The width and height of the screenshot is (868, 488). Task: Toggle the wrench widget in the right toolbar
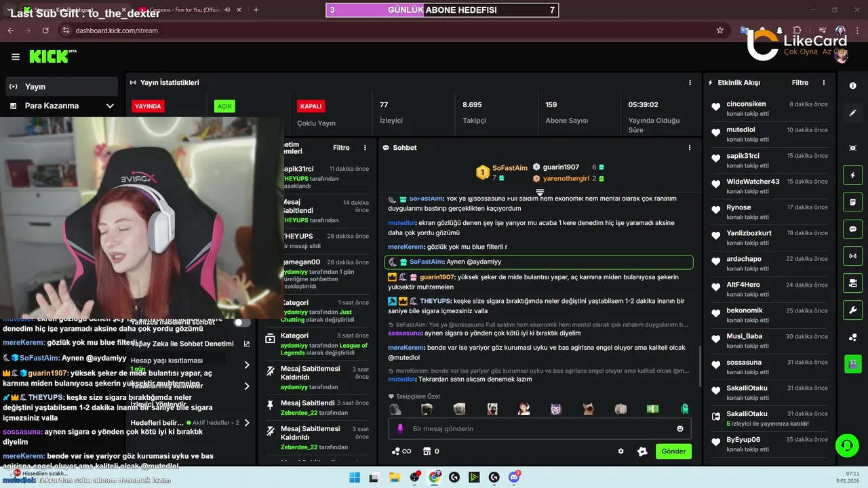pos(852,310)
